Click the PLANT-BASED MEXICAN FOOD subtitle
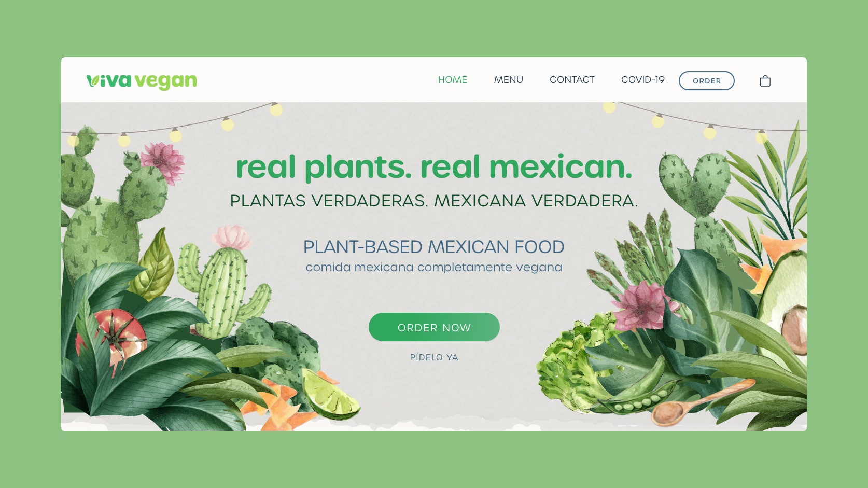The width and height of the screenshot is (868, 488). coord(433,247)
